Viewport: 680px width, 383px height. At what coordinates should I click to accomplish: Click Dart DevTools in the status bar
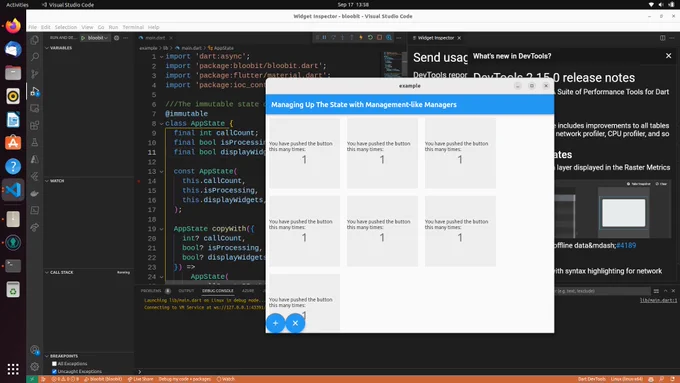592,379
